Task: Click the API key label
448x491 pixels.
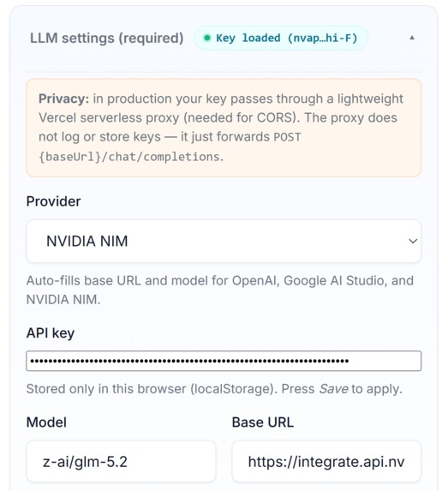Action: point(51,332)
